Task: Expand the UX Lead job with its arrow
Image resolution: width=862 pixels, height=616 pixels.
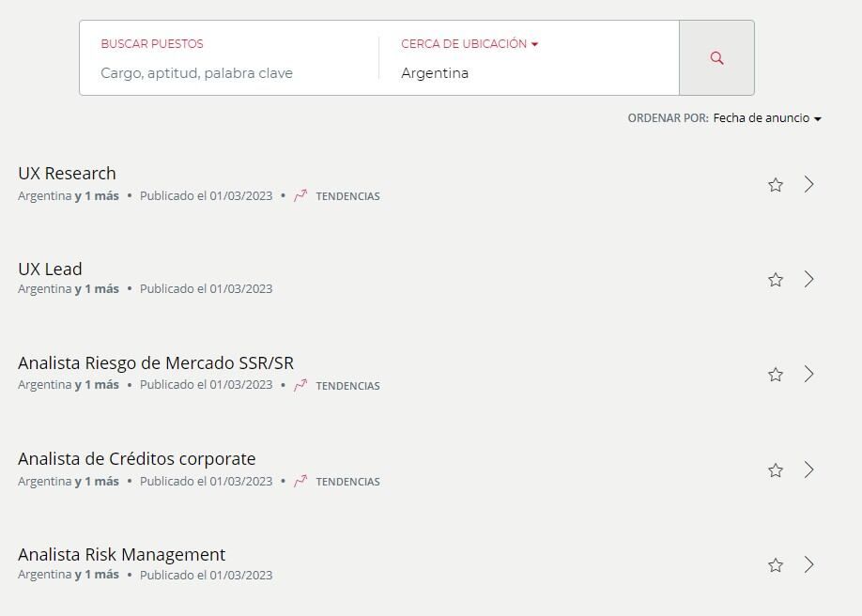Action: (809, 280)
